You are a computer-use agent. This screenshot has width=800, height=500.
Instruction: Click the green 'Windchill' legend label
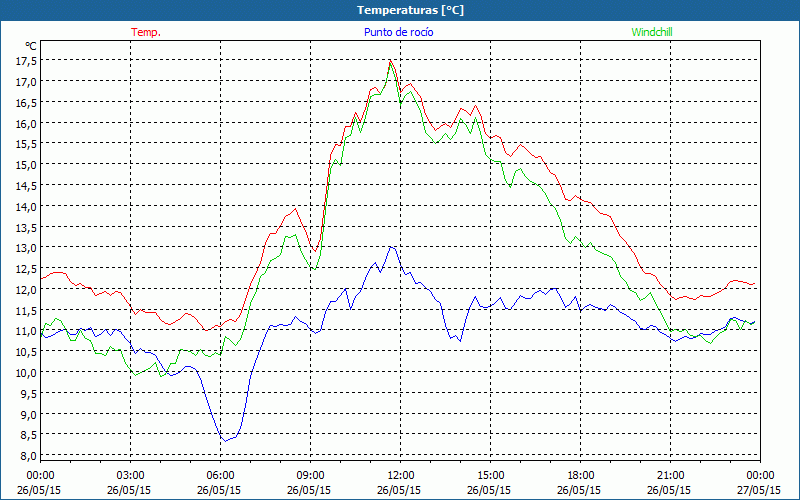(652, 32)
